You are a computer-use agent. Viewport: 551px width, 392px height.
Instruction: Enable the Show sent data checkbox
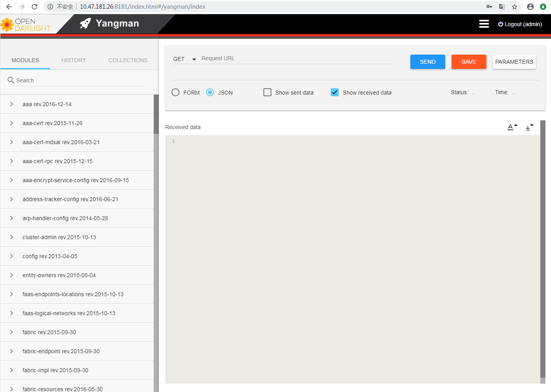tap(267, 92)
